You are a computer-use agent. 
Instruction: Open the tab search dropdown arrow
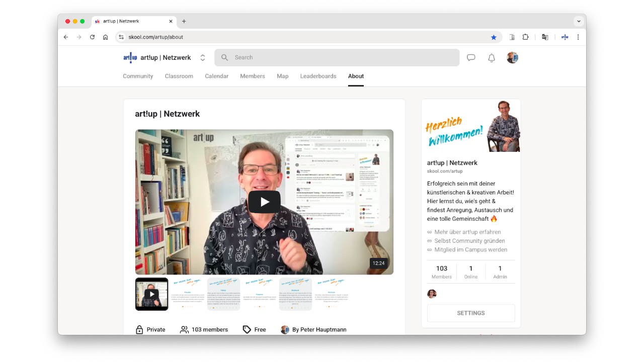[x=579, y=21]
